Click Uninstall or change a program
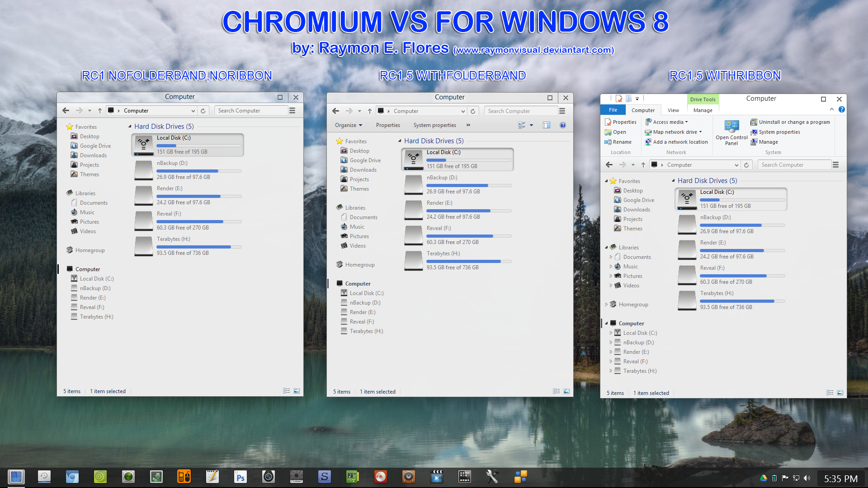Image resolution: width=868 pixels, height=488 pixels. click(x=790, y=122)
